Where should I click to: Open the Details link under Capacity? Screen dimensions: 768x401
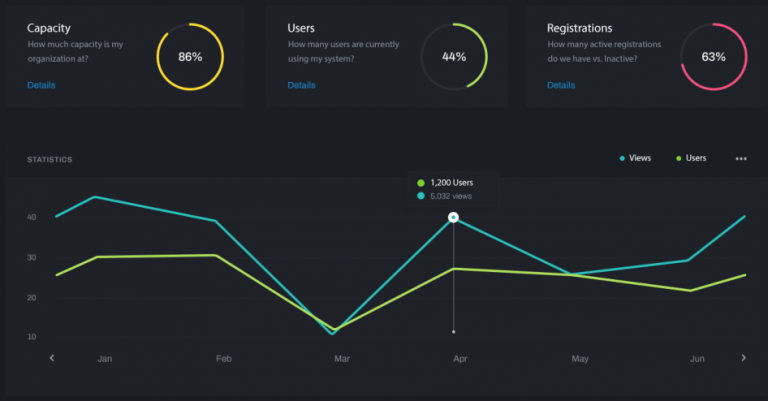[x=41, y=85]
